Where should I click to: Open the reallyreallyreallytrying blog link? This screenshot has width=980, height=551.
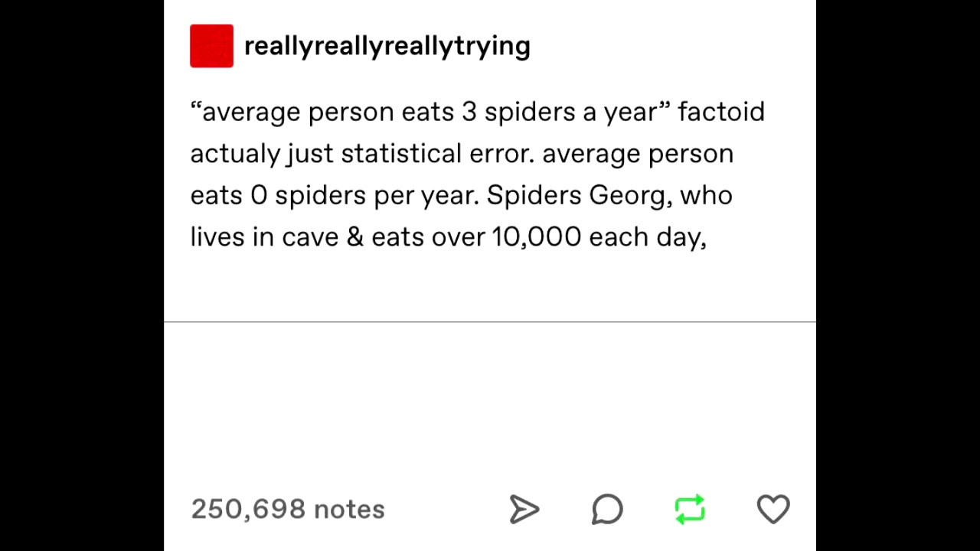(x=387, y=46)
